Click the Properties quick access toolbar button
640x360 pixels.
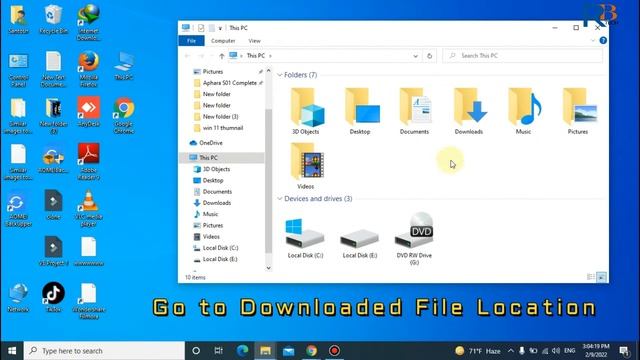pyautogui.click(x=201, y=28)
